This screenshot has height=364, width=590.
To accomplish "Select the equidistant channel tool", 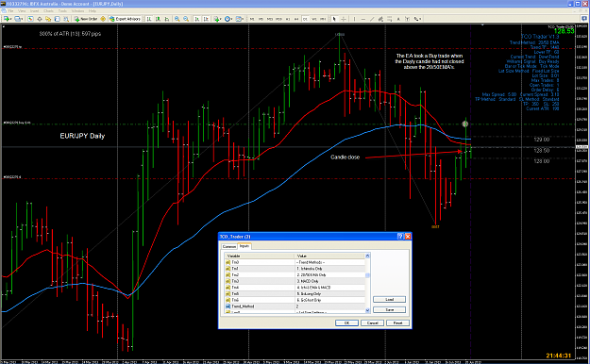I will (380, 19).
